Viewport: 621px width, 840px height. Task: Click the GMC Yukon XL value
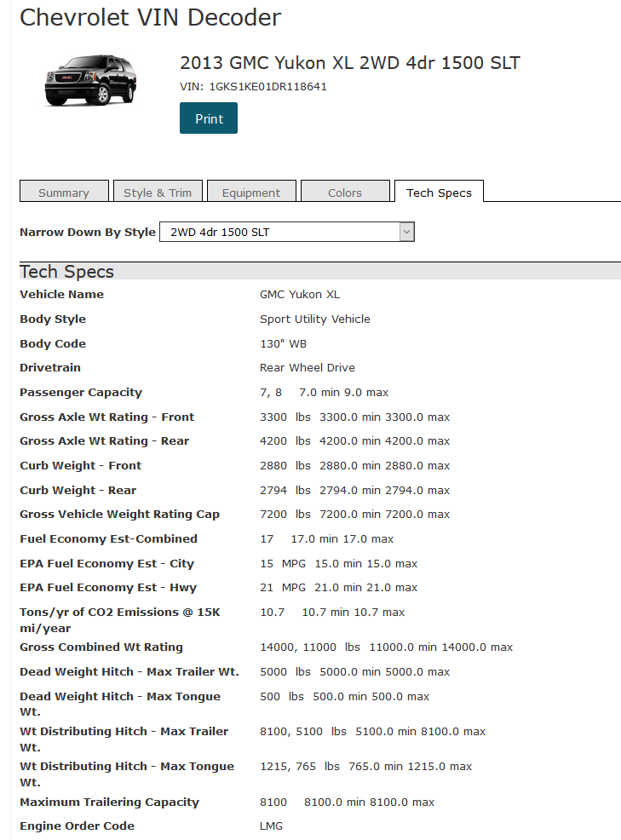point(300,294)
